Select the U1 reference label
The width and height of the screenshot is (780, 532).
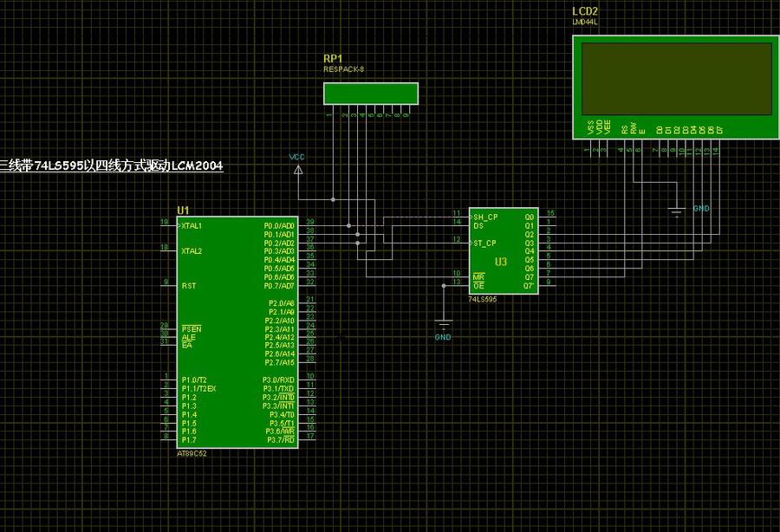coord(182,211)
